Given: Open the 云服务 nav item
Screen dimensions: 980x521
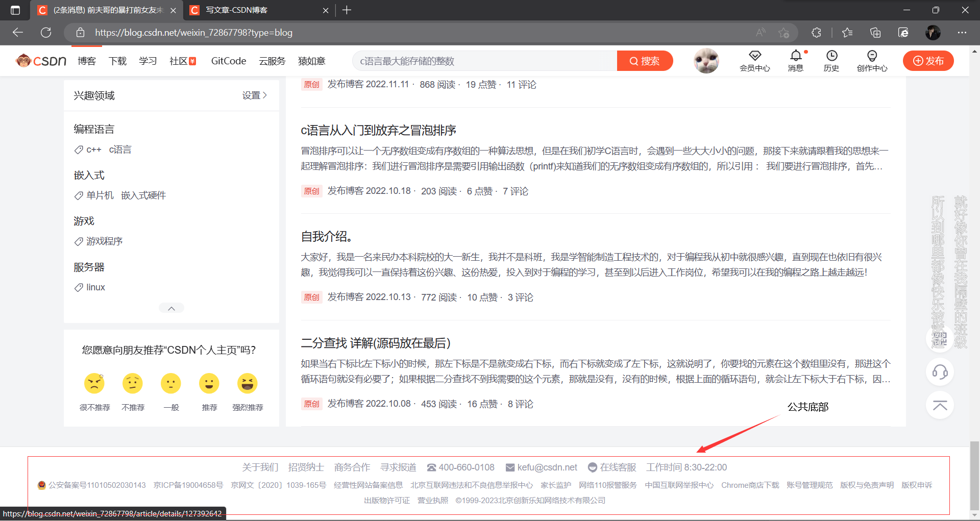Looking at the screenshot, I should 272,61.
